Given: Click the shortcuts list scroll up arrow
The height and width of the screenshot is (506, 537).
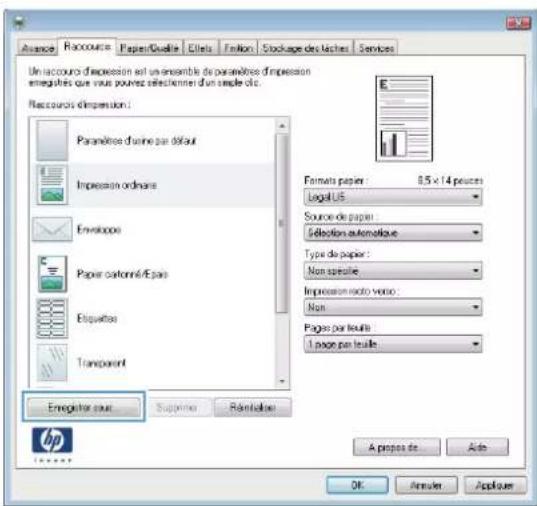Looking at the screenshot, I should [282, 126].
